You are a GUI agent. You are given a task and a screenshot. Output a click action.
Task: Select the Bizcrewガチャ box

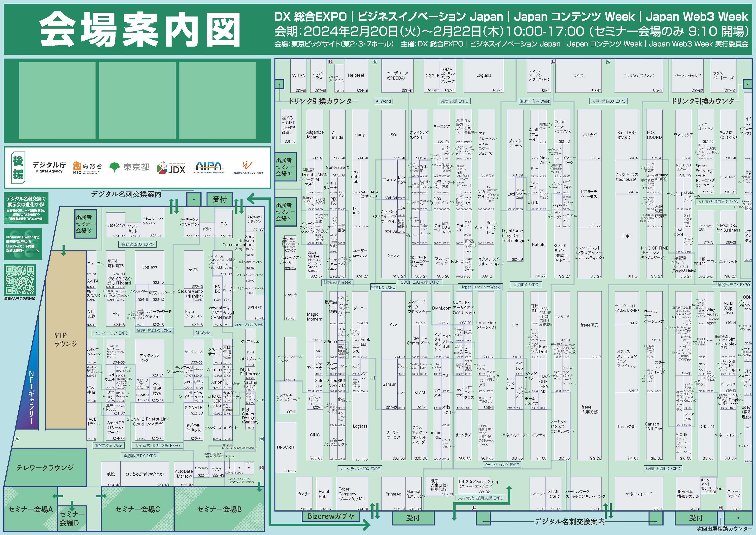click(x=331, y=516)
